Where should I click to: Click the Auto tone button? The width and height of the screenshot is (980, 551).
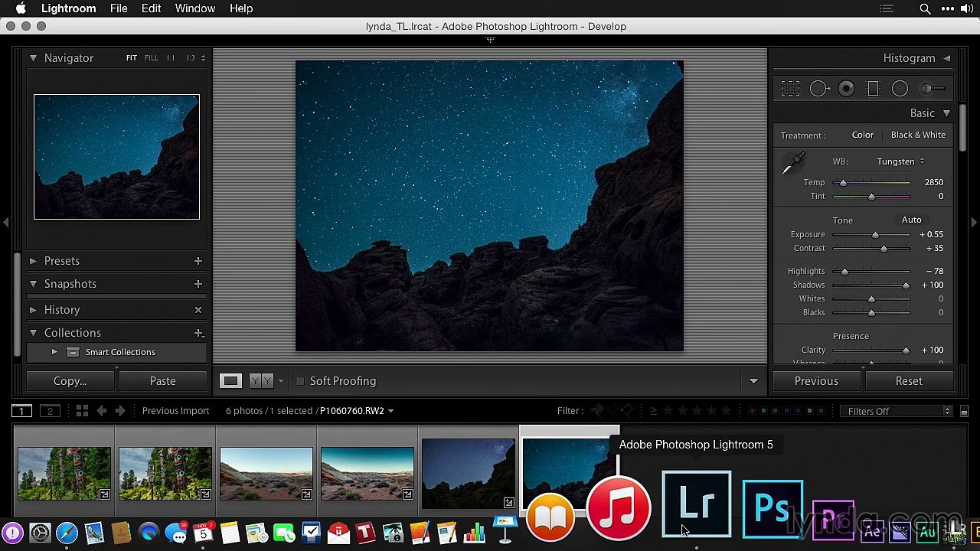pos(911,220)
